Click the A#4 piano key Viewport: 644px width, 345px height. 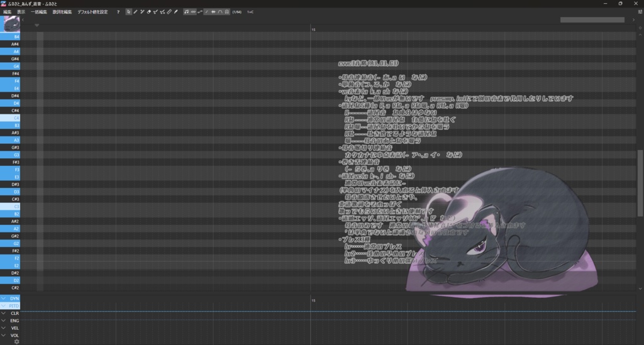(10, 45)
